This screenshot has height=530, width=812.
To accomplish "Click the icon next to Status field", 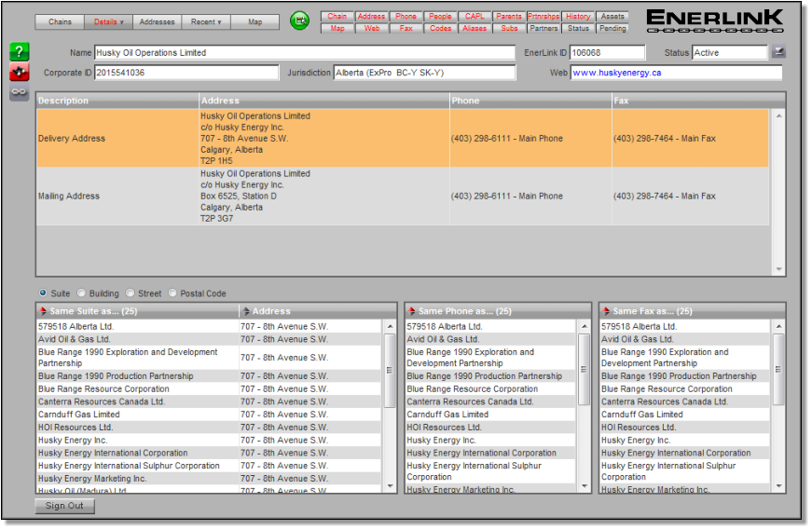I will point(778,52).
